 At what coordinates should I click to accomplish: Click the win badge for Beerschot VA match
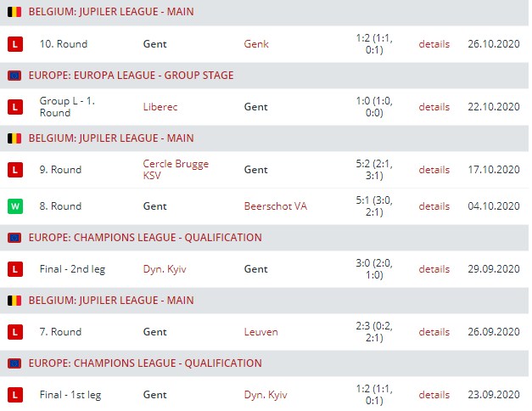14,206
